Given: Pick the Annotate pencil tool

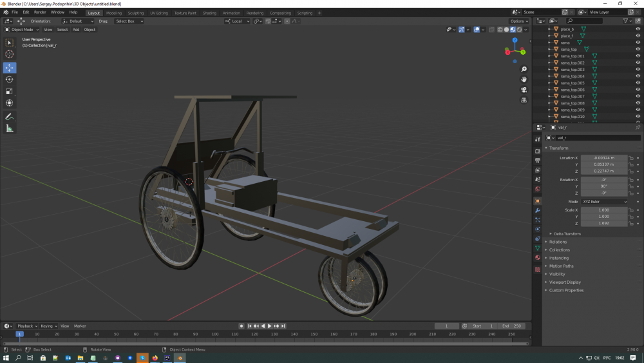Looking at the screenshot, I should (10, 117).
